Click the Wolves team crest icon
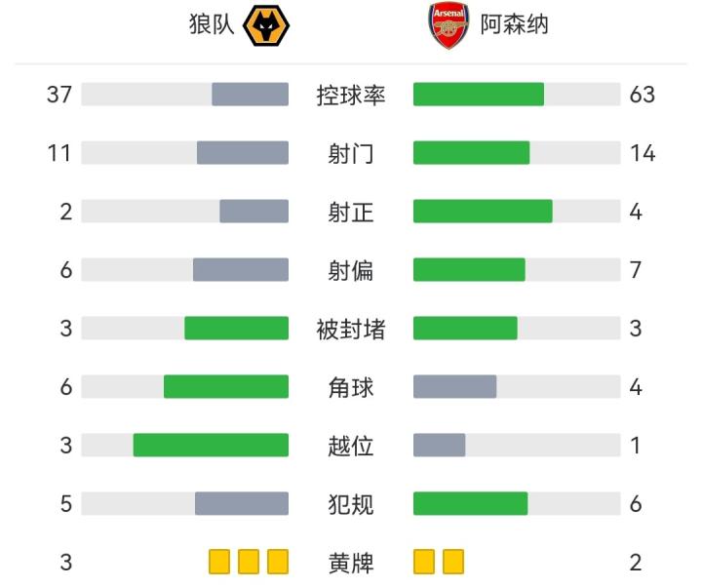 click(x=264, y=25)
